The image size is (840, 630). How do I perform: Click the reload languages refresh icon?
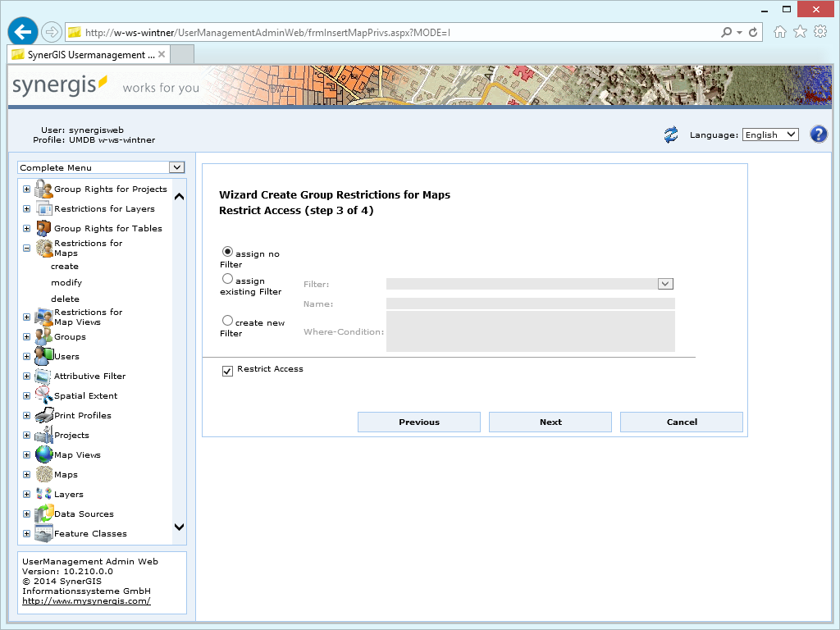[x=670, y=134]
